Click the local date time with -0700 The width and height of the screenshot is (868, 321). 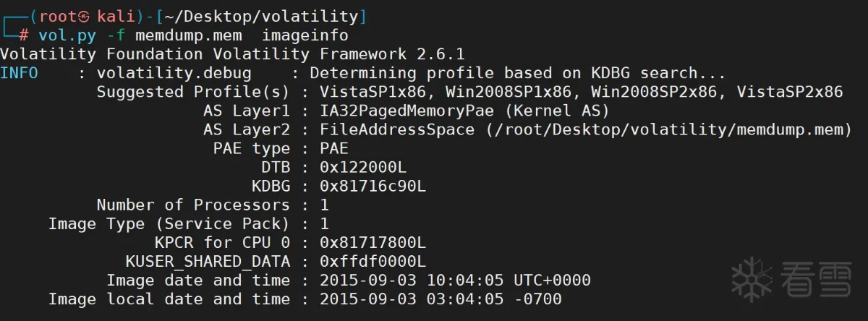pos(441,299)
